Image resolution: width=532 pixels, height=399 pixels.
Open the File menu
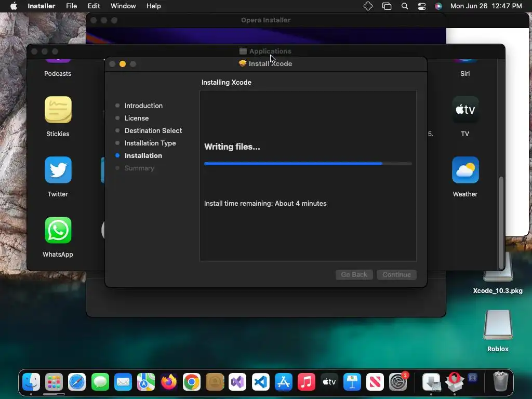tap(72, 6)
